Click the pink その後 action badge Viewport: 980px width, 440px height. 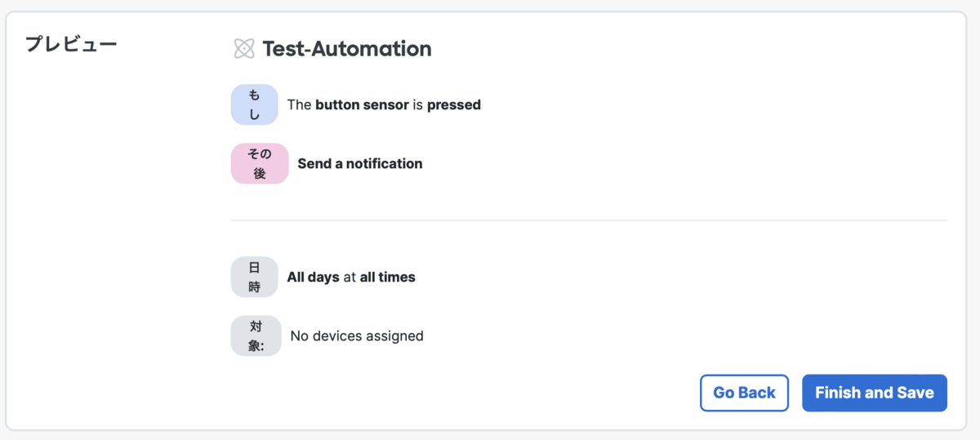pyautogui.click(x=259, y=163)
